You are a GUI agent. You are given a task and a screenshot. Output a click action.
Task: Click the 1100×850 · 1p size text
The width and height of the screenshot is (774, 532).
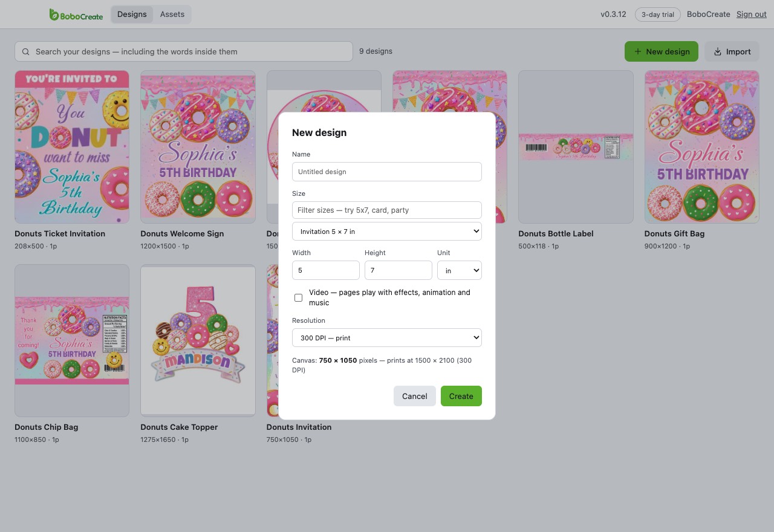pyautogui.click(x=37, y=440)
